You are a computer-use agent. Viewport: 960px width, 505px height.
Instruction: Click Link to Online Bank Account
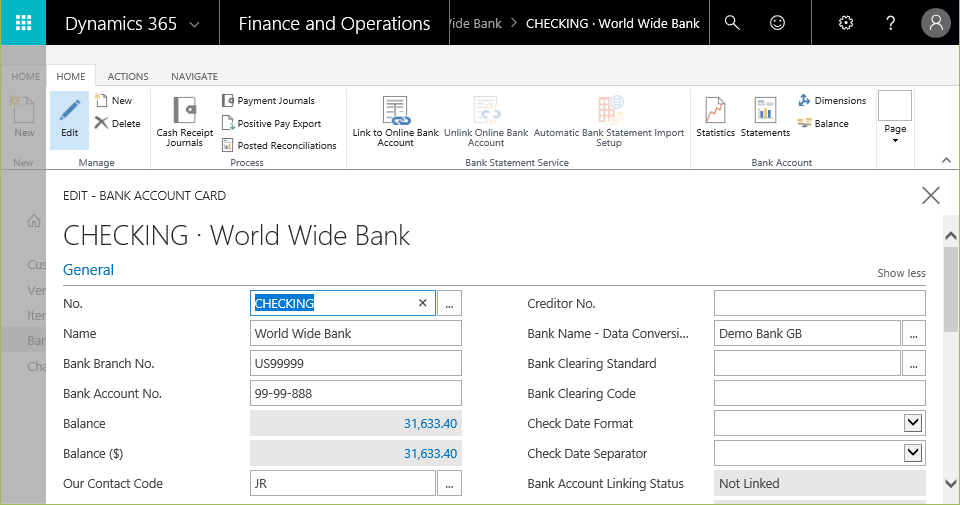coord(396,122)
